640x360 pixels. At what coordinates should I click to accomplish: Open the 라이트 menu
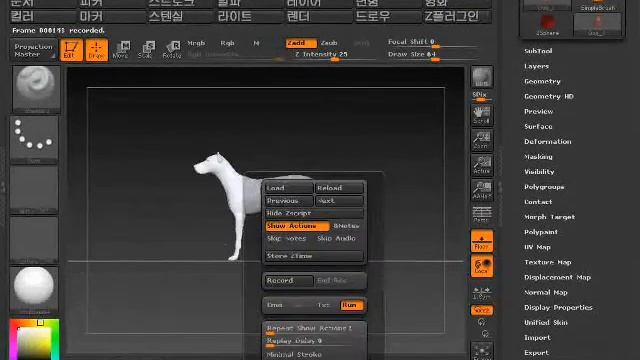(x=250, y=17)
